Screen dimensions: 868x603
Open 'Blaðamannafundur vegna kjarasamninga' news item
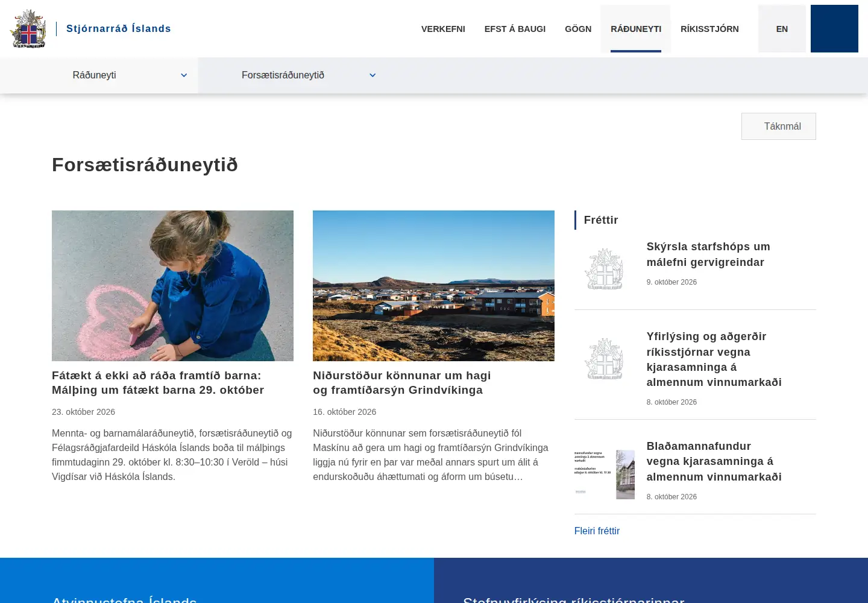point(714,461)
